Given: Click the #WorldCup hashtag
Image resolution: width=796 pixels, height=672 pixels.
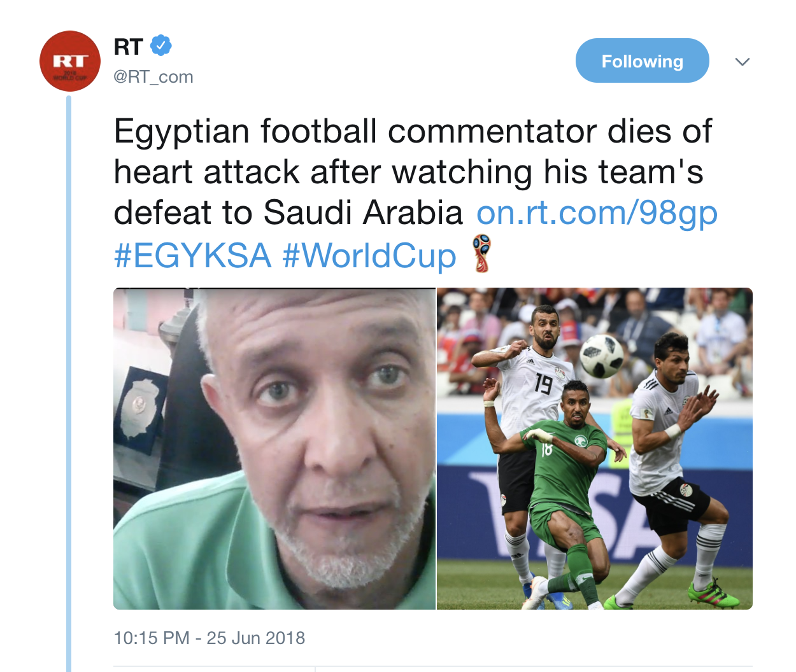Looking at the screenshot, I should 369,256.
